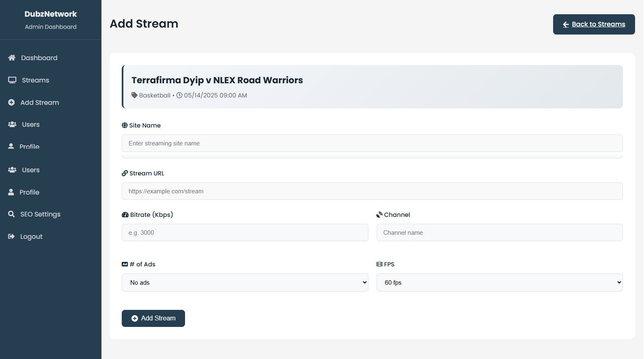This screenshot has height=359, width=644.
Task: Open the Dashboard menu item
Action: 51,58
